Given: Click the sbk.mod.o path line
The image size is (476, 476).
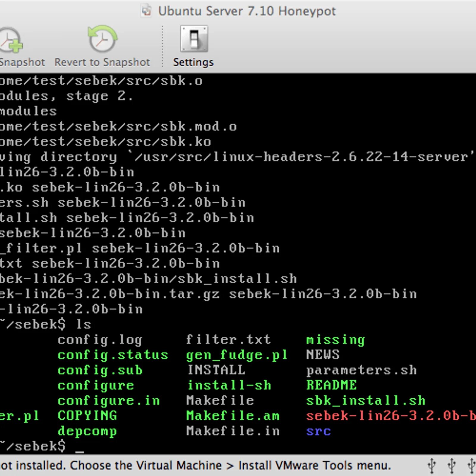Looking at the screenshot, I should [118, 126].
